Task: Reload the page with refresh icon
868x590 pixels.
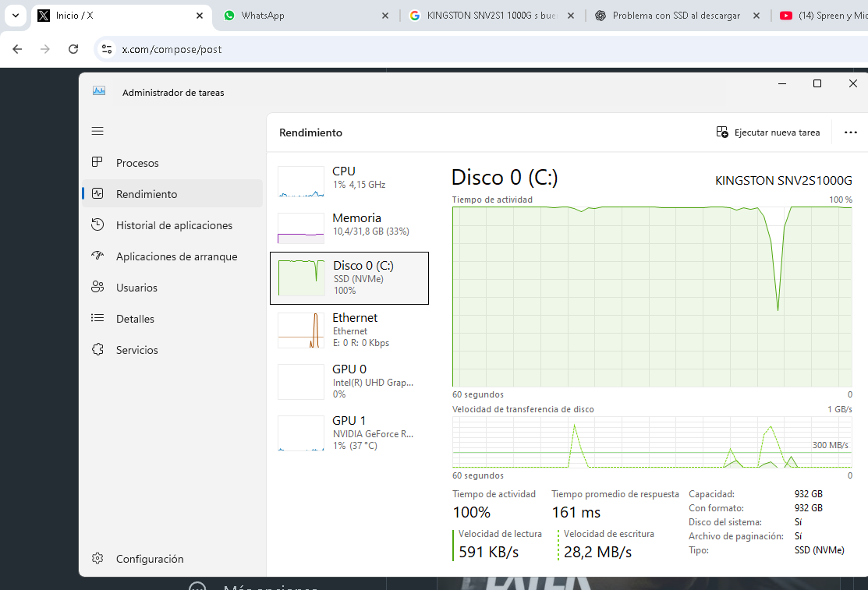Action: pyautogui.click(x=73, y=49)
